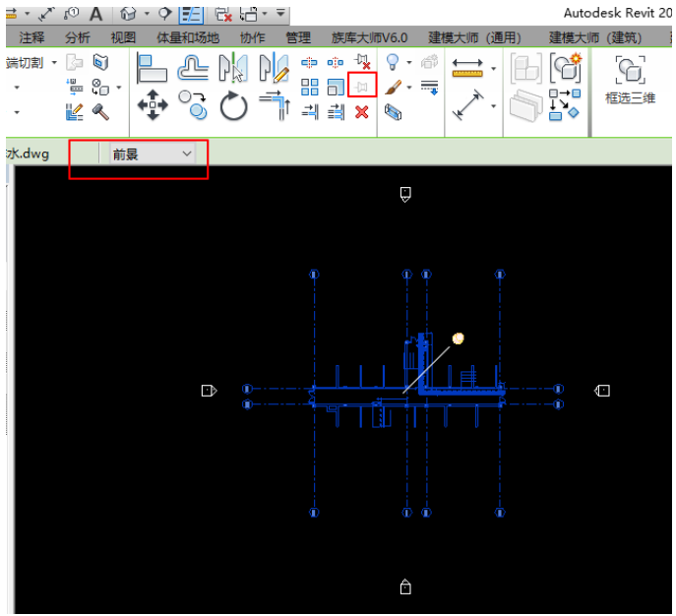676x616 pixels.
Task: Click the 框选三维 button
Action: pyautogui.click(x=630, y=80)
